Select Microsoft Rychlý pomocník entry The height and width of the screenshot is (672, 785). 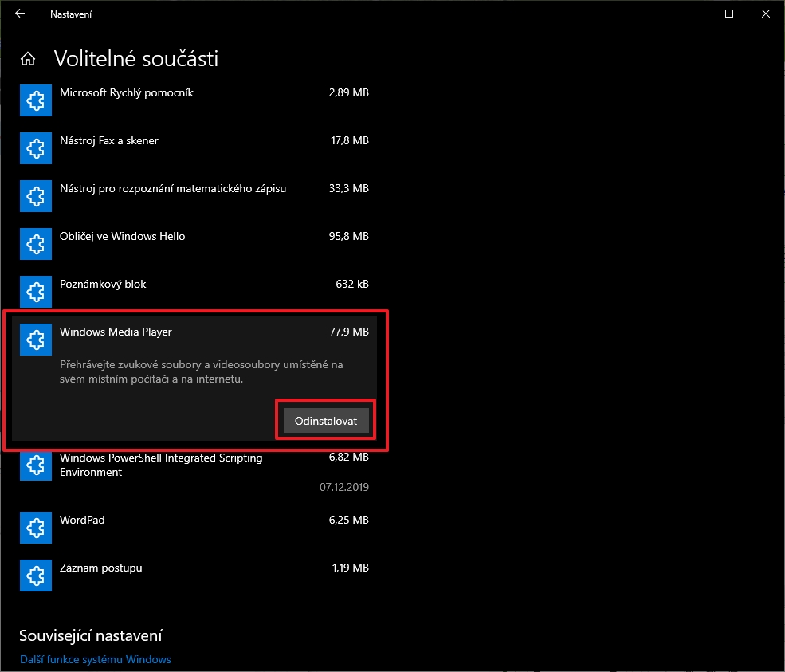click(126, 92)
